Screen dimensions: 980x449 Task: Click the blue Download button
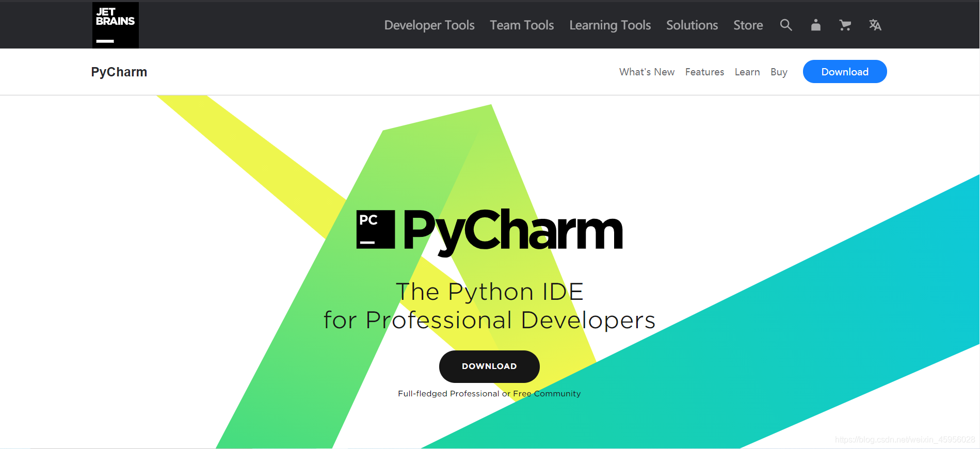click(x=845, y=72)
